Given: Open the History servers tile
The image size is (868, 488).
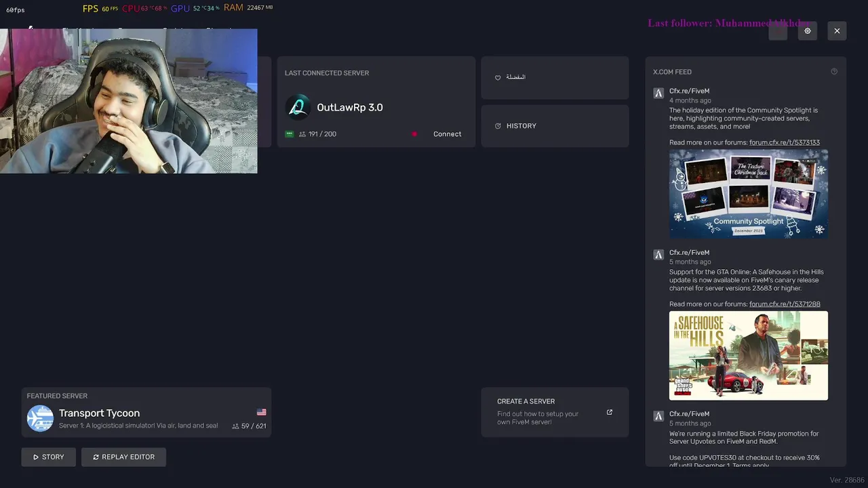Looking at the screenshot, I should tap(555, 126).
